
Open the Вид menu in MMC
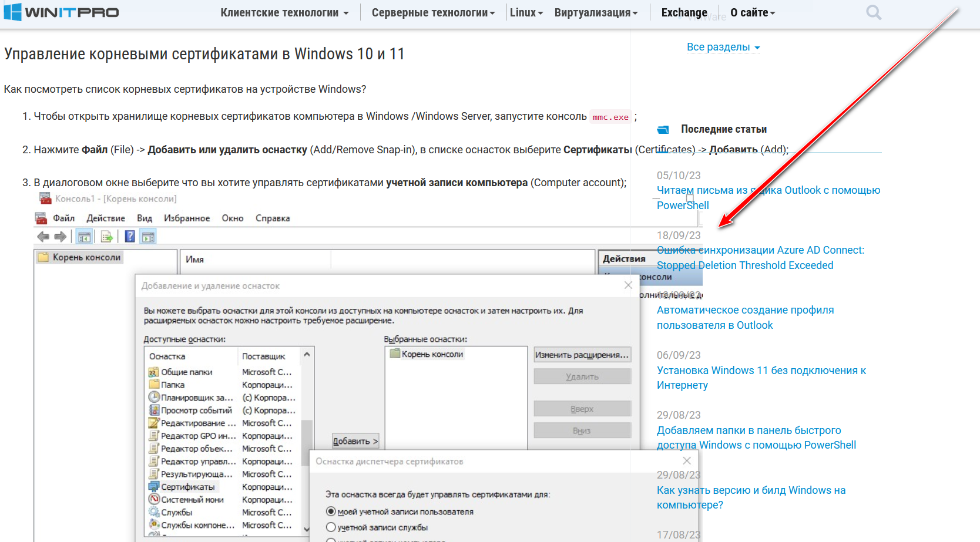[145, 218]
